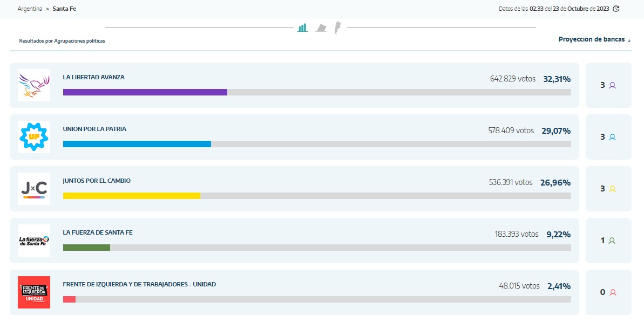This screenshot has width=644, height=329.
Task: Click the Frente de Izquierda Unidad red logo
Action: tap(34, 292)
